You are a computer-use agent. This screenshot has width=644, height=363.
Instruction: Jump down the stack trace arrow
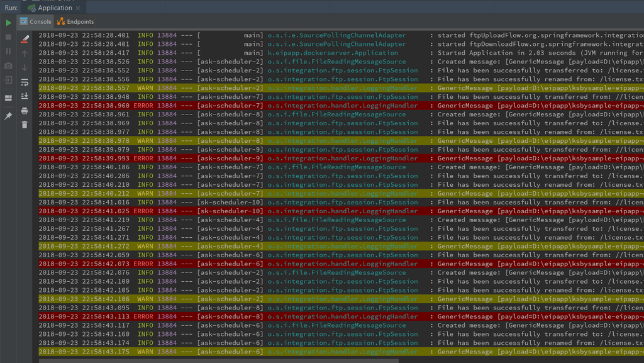tap(25, 67)
